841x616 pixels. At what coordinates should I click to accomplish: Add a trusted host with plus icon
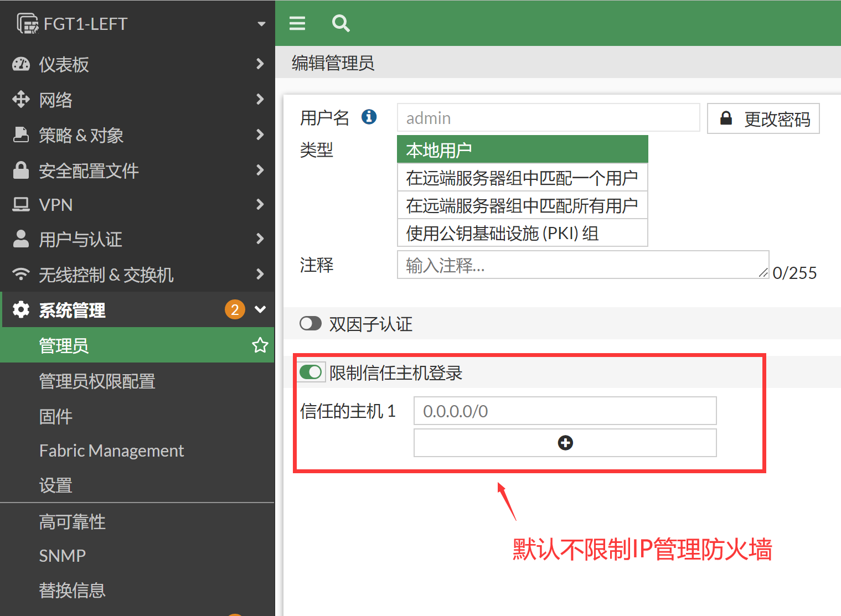565,443
